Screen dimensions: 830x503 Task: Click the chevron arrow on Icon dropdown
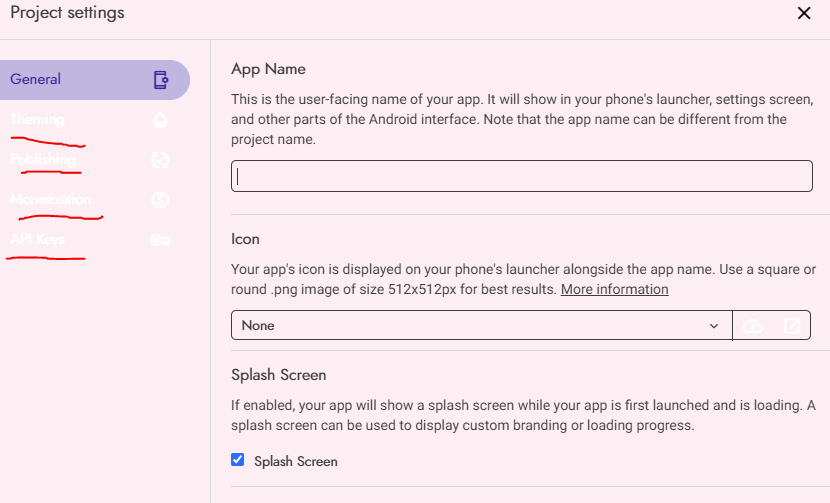click(714, 326)
